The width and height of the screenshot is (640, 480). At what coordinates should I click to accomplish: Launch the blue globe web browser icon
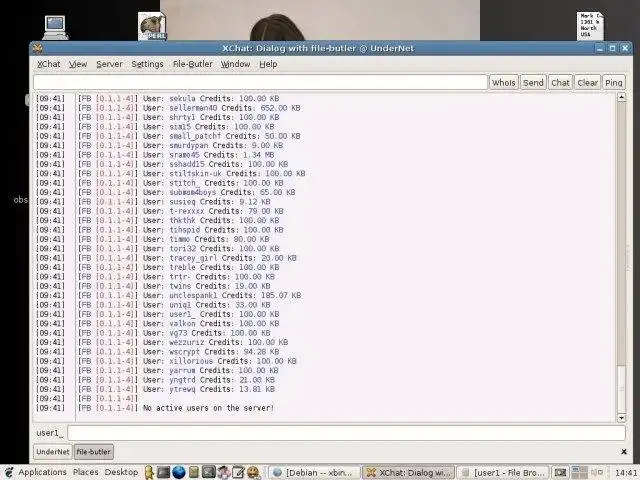click(179, 472)
